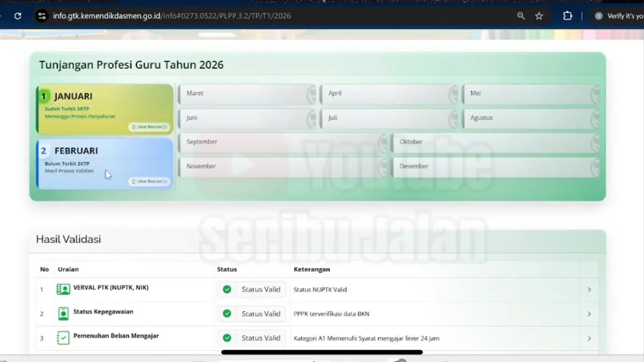The width and height of the screenshot is (644, 362).
Task: Click the VERVAL PTK ID card icon
Action: [63, 290]
